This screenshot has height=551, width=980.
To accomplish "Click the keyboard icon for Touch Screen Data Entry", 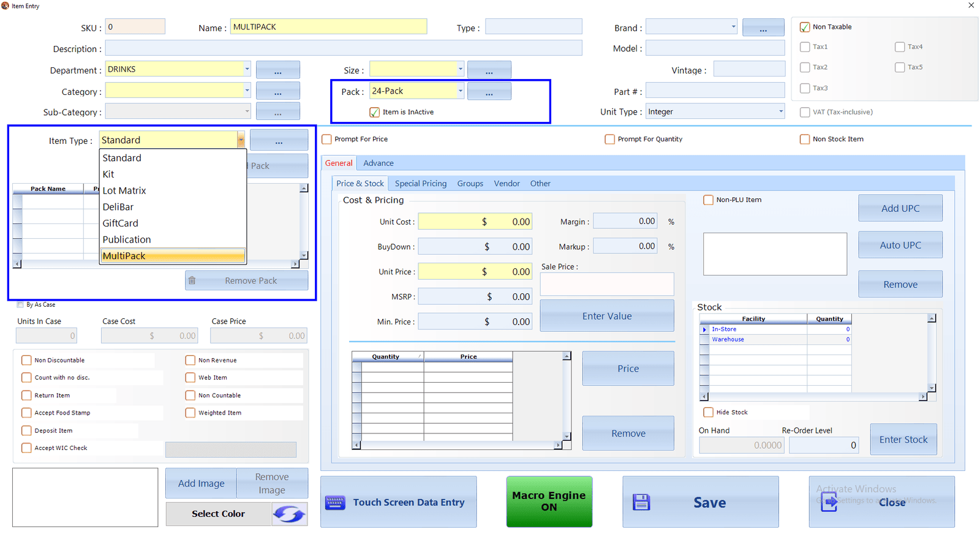I will [x=335, y=502].
